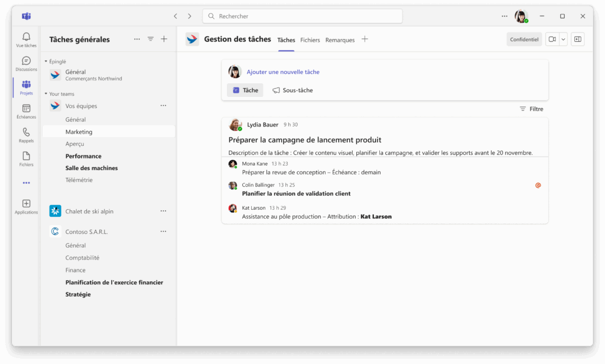Collapse the Épinglé section
605x364 pixels.
46,61
